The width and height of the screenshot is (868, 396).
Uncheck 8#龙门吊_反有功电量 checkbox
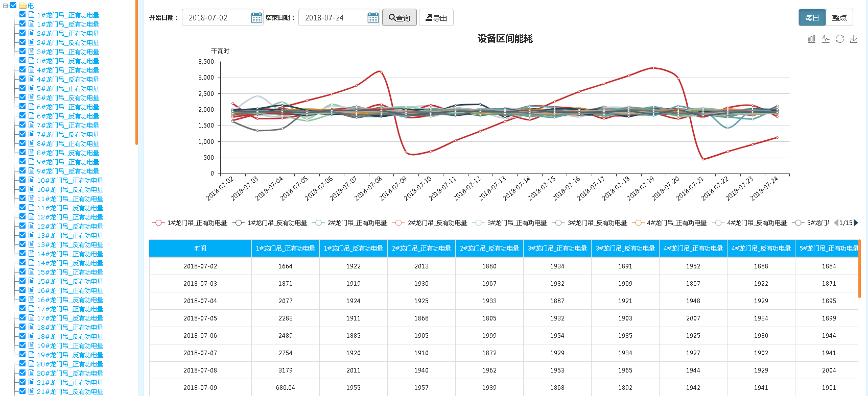tap(22, 152)
